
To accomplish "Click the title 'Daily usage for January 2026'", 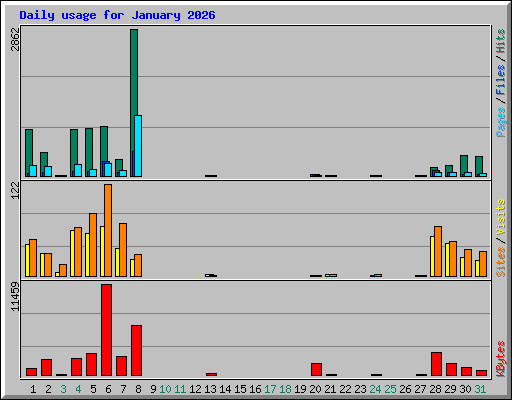I will pos(117,16).
